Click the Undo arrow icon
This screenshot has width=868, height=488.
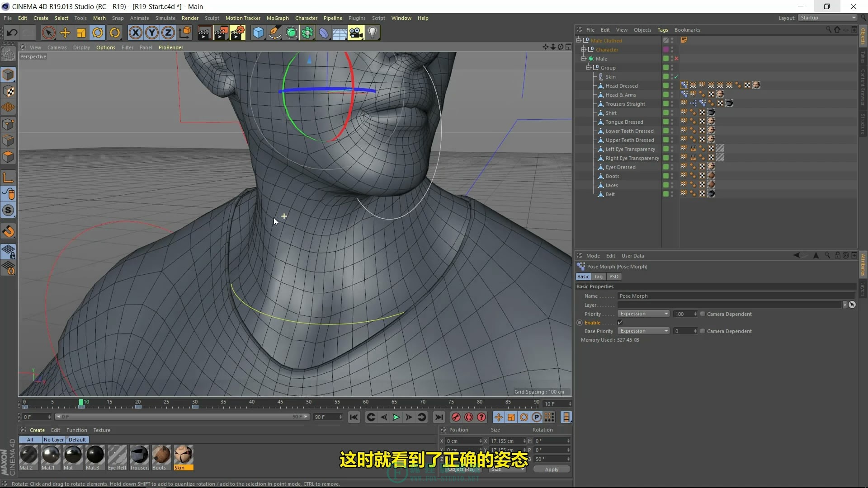pyautogui.click(x=12, y=33)
